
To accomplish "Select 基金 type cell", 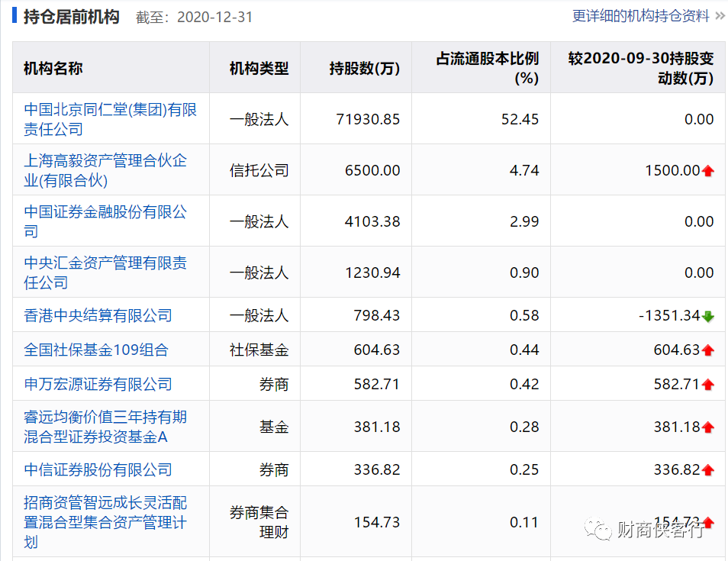I will click(x=274, y=427).
